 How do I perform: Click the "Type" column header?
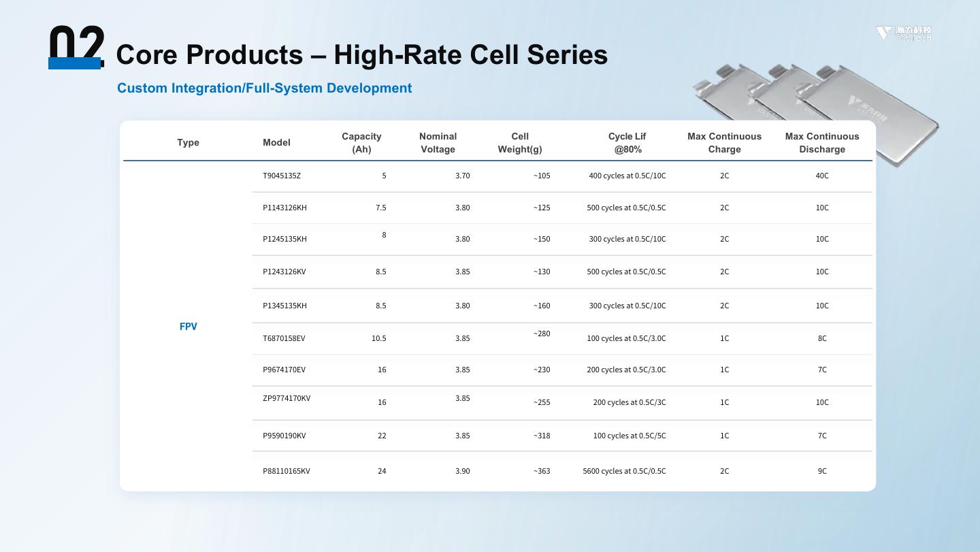[188, 142]
